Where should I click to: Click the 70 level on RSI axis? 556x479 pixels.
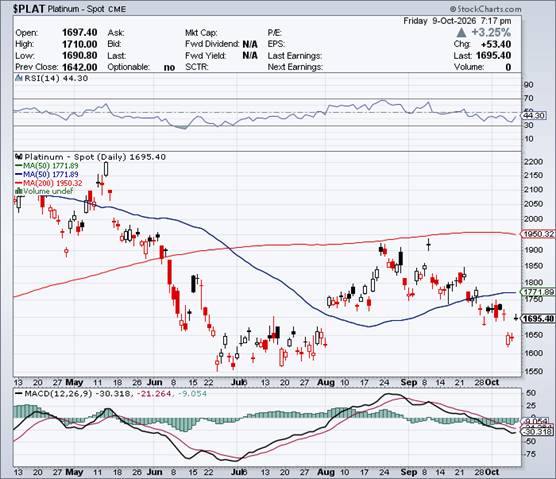[x=528, y=98]
